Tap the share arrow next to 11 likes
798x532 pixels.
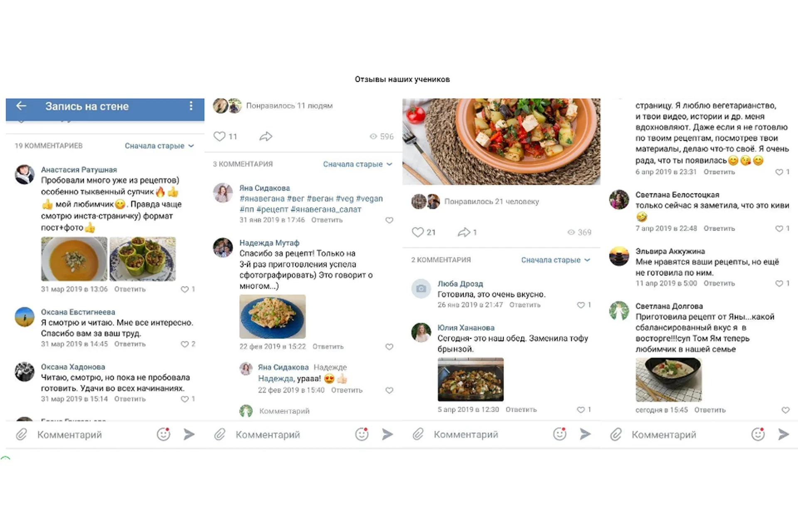(x=266, y=136)
